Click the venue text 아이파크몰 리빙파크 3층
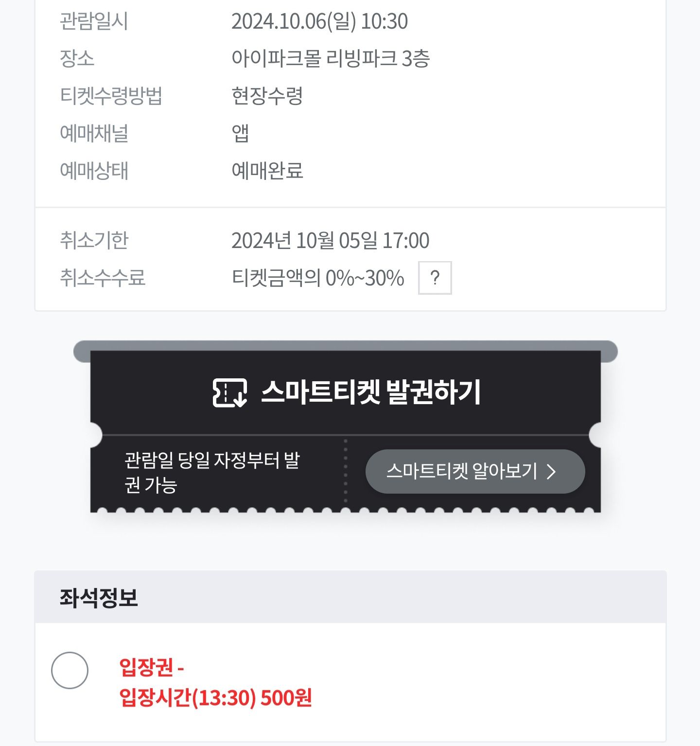The image size is (700, 746). pos(331,58)
